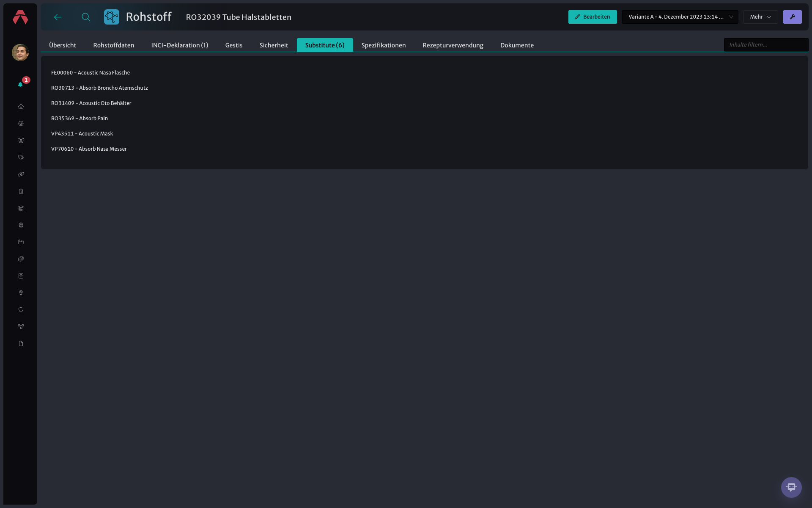
Task: Select the Substitute (6) tab
Action: [325, 45]
